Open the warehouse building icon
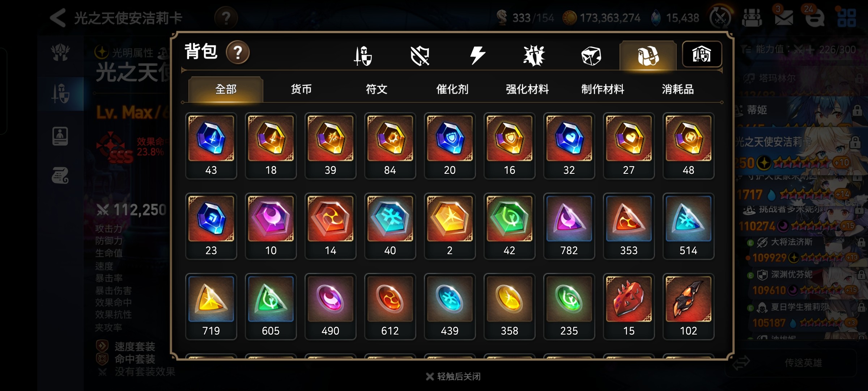The width and height of the screenshot is (868, 391). point(702,54)
